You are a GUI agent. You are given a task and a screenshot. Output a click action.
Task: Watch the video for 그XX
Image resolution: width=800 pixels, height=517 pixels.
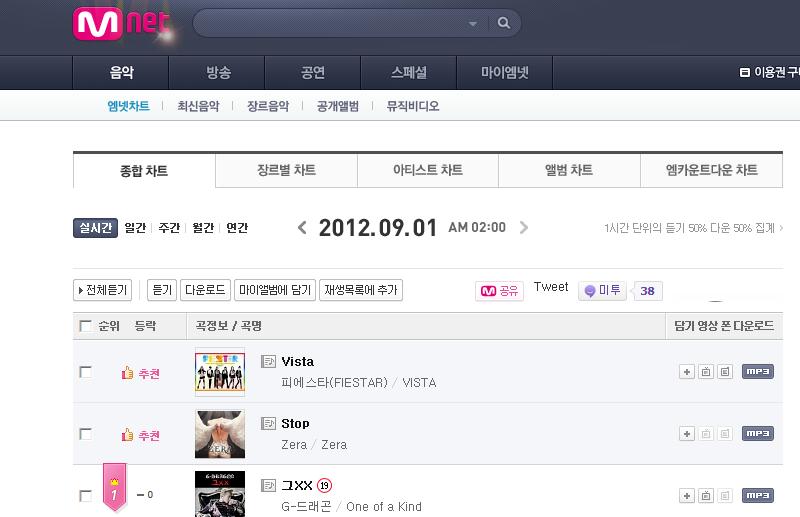point(706,496)
